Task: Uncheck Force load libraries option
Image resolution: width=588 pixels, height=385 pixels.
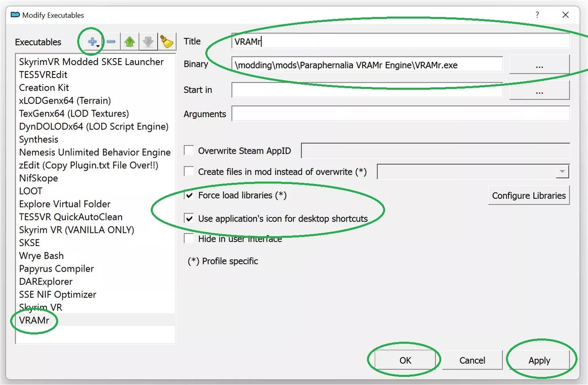Action: [x=189, y=195]
